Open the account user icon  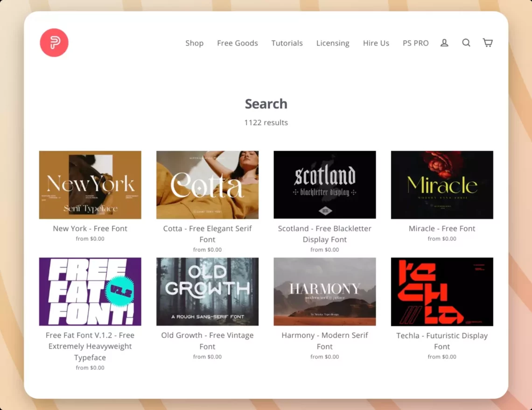444,43
